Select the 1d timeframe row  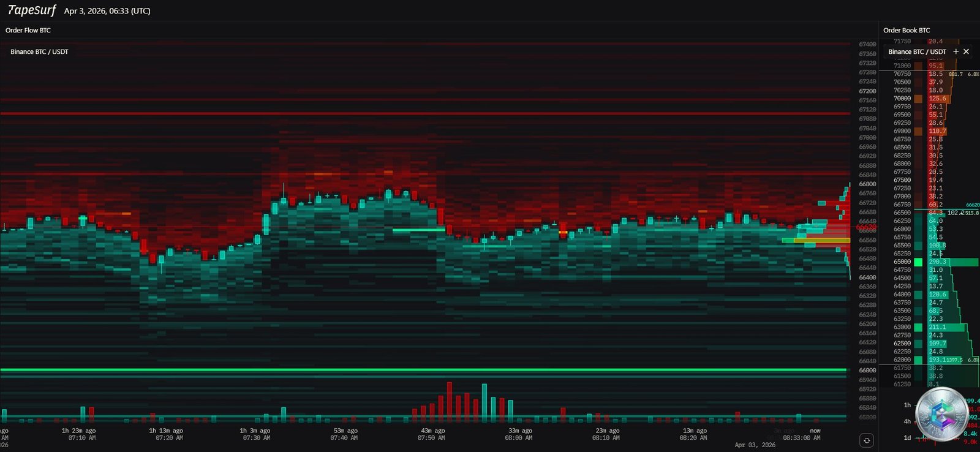907,437
